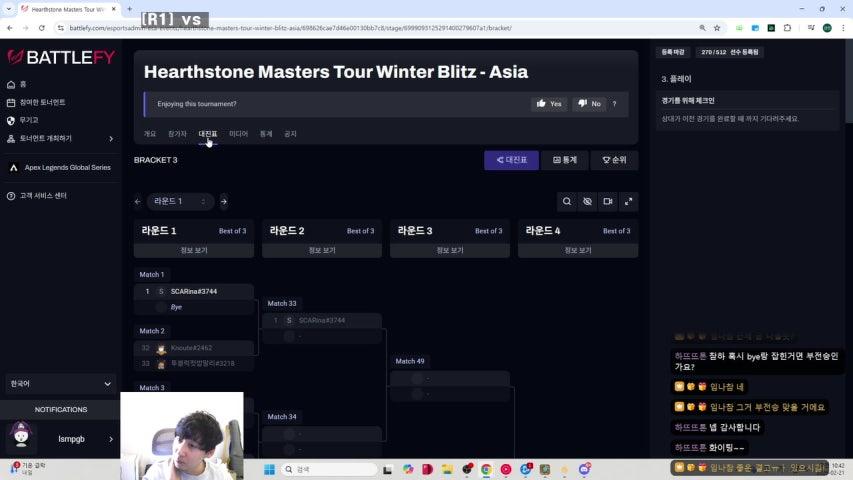Switch to the 개요 tab
The height and width of the screenshot is (480, 853).
click(x=150, y=134)
